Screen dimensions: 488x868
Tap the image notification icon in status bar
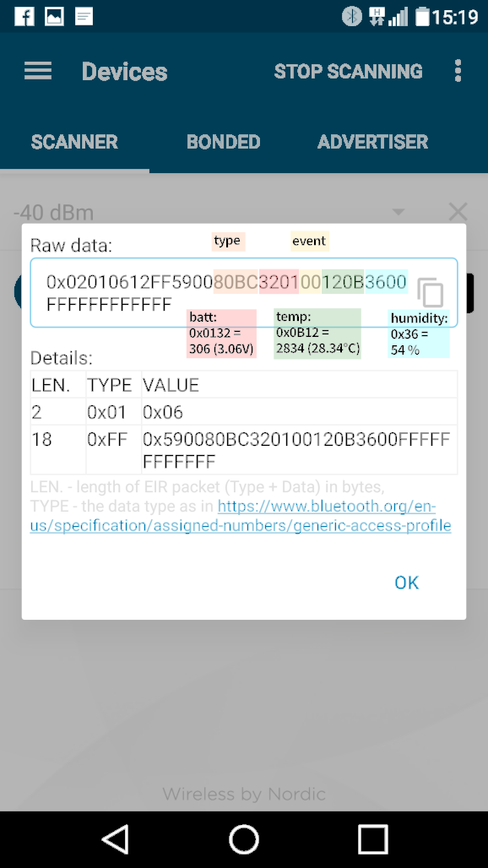[x=54, y=17]
